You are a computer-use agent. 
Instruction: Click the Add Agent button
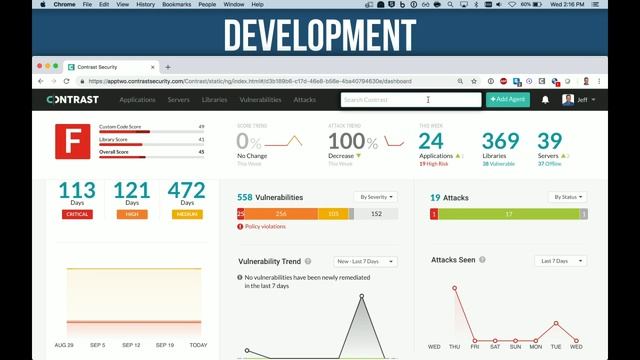508,100
